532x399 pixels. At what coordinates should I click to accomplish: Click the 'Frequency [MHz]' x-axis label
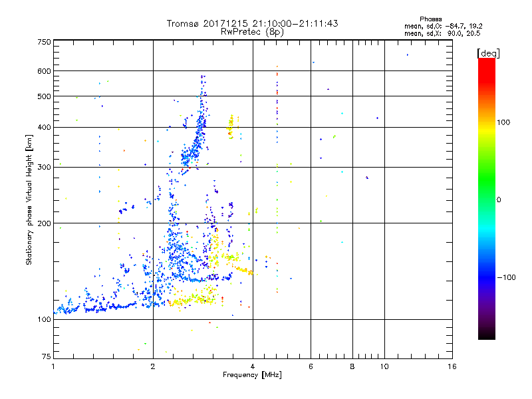252,375
